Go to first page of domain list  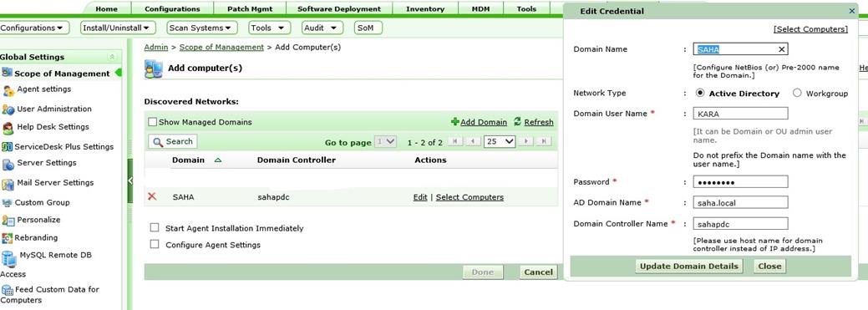pyautogui.click(x=454, y=142)
